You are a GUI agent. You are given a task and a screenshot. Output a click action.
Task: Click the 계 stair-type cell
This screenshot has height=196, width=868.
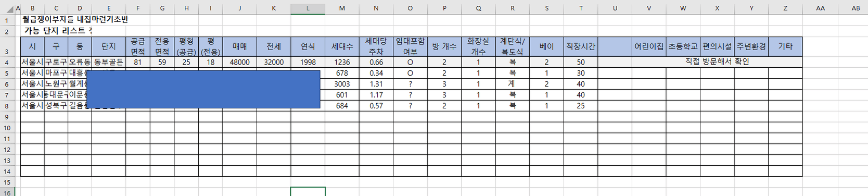tap(513, 84)
